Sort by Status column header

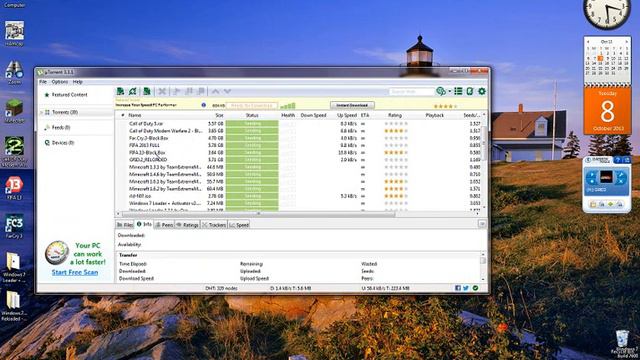point(252,116)
